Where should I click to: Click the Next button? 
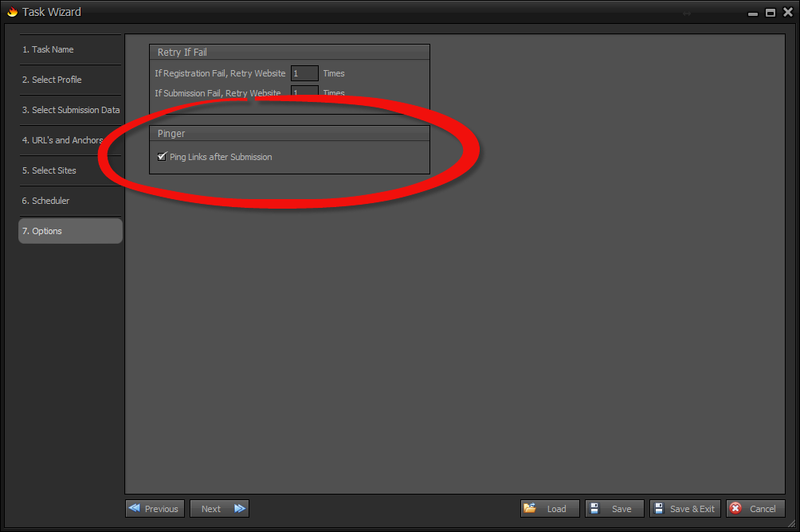tap(219, 509)
